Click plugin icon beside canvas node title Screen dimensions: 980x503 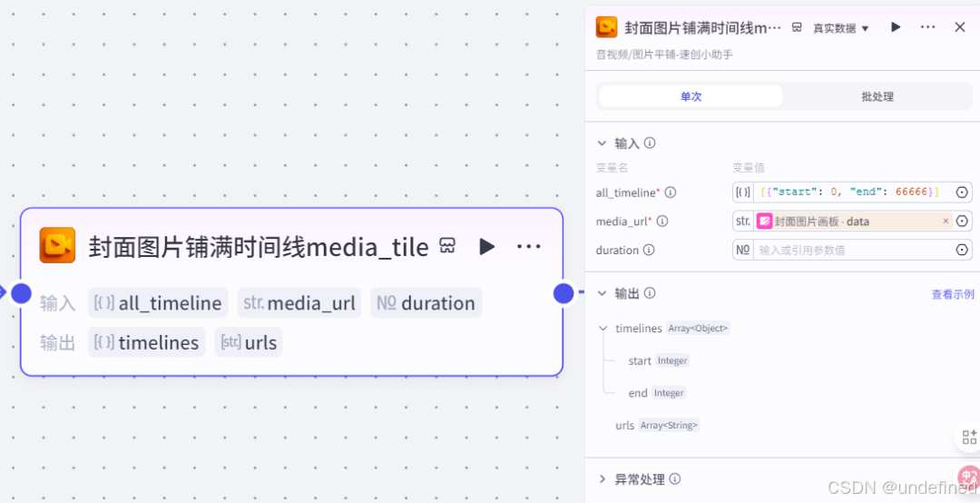coord(446,245)
